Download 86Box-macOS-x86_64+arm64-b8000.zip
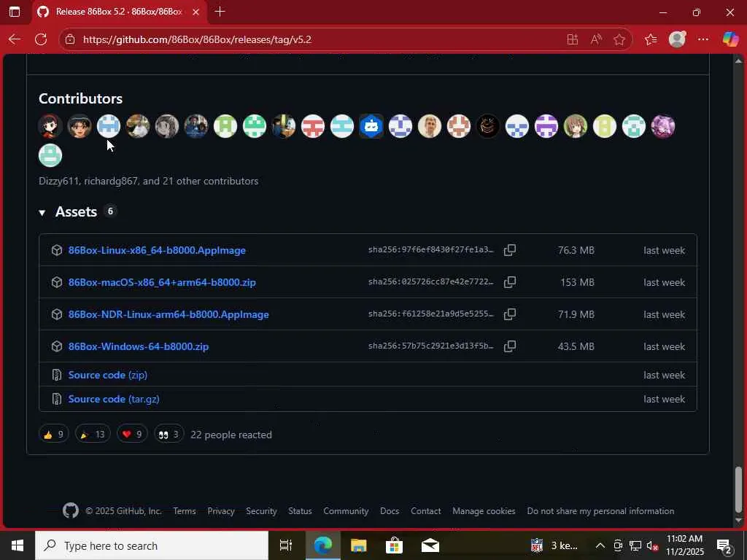 point(162,282)
